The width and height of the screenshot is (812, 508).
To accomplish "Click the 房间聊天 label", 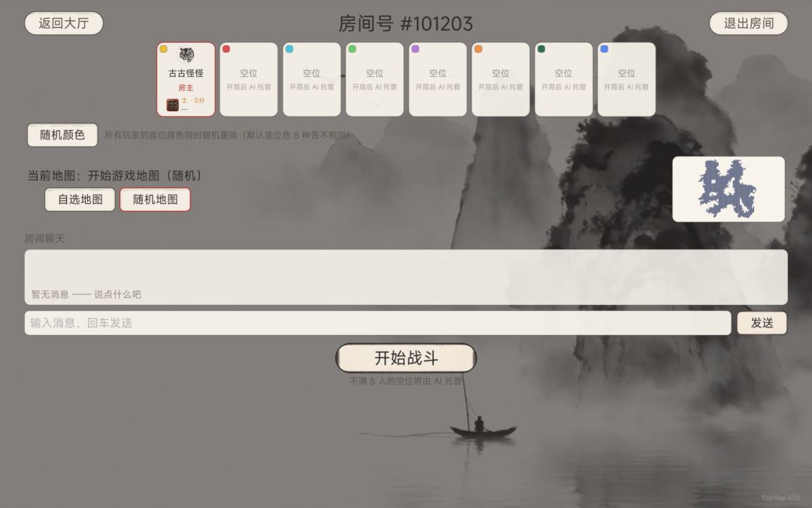I will pos(44,239).
